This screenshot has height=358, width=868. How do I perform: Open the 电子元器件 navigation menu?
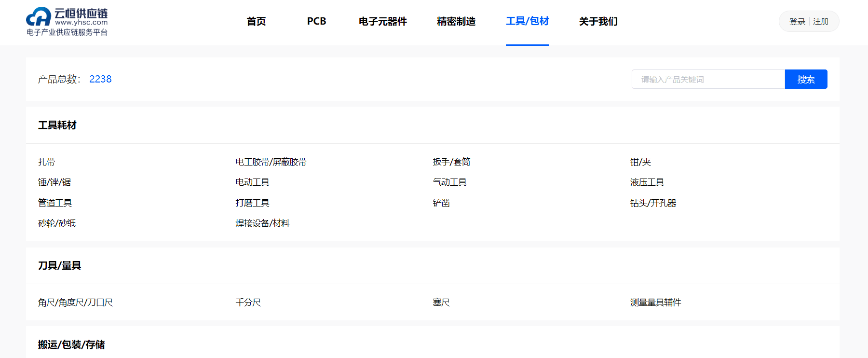click(382, 21)
